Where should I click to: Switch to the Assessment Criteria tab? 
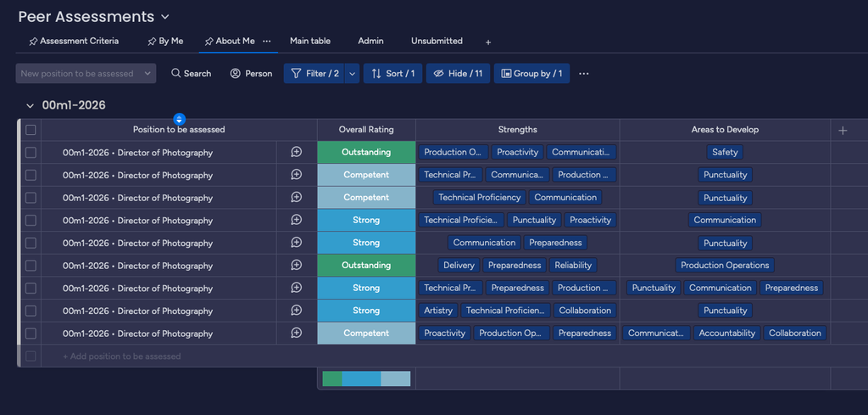tap(74, 41)
